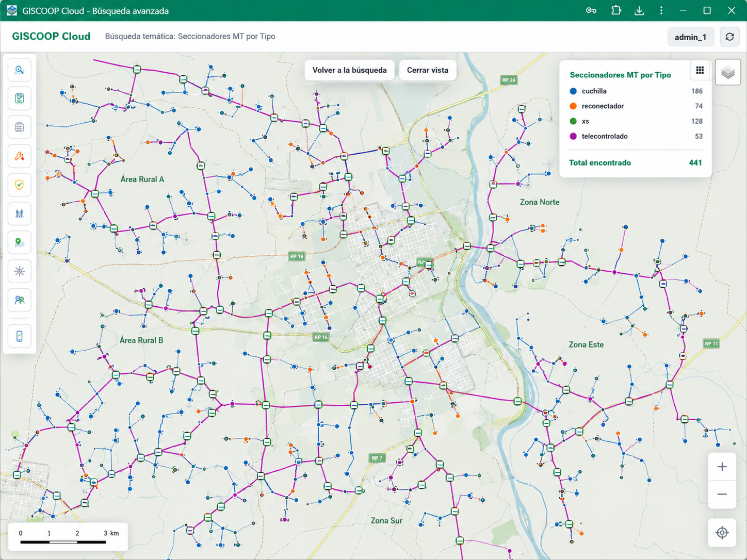Click the cuchilla count 186
Image resolution: width=747 pixels, height=560 pixels.
click(697, 91)
